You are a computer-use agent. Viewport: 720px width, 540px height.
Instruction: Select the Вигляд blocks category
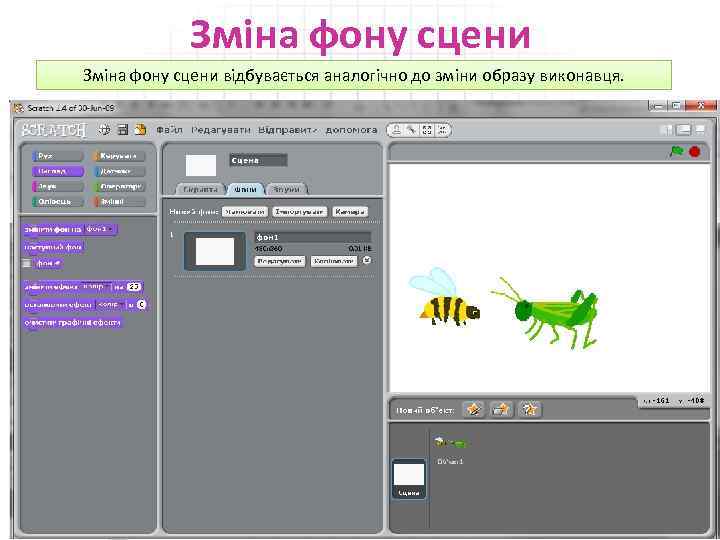point(57,171)
